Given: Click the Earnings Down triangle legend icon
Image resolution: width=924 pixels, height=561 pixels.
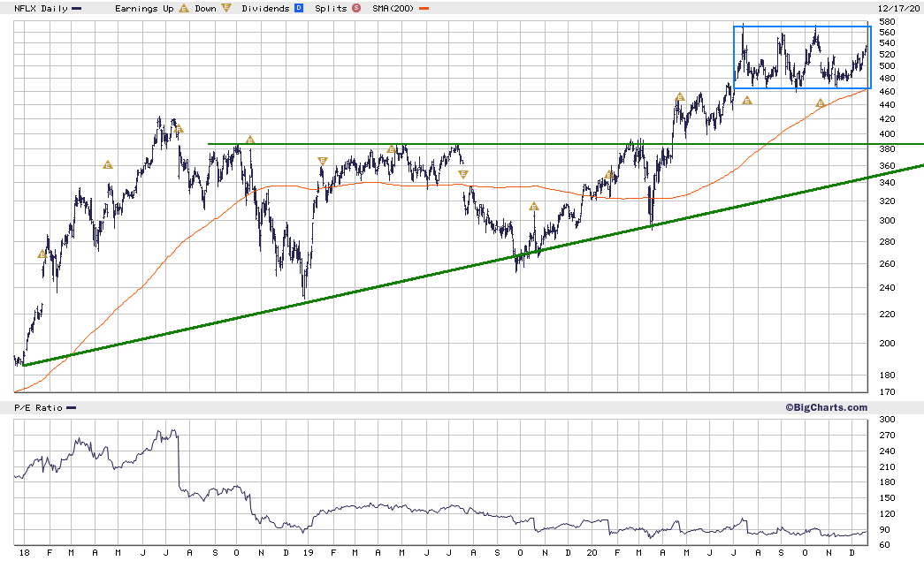Looking at the screenshot, I should 226,8.
